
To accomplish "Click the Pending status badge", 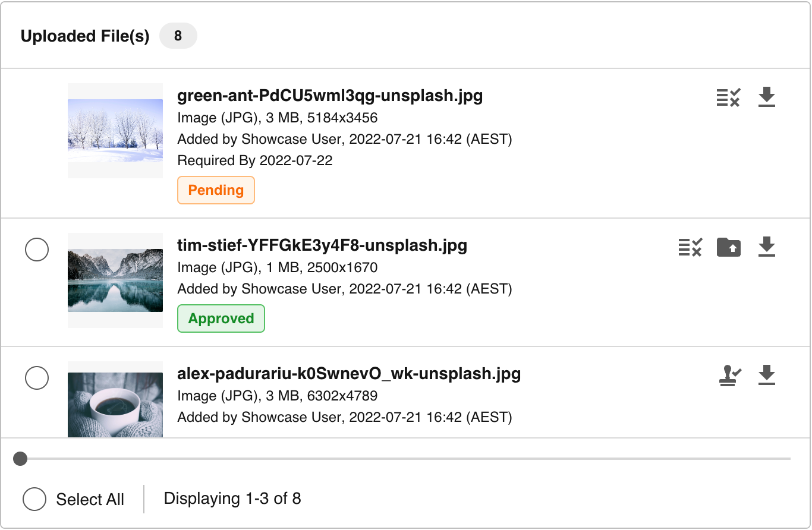I will coord(216,190).
